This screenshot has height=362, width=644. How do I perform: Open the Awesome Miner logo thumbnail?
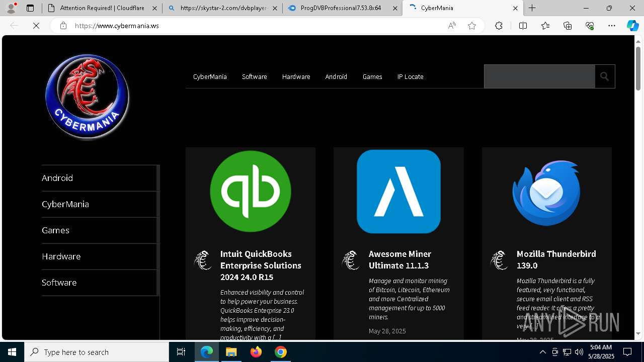(x=398, y=191)
